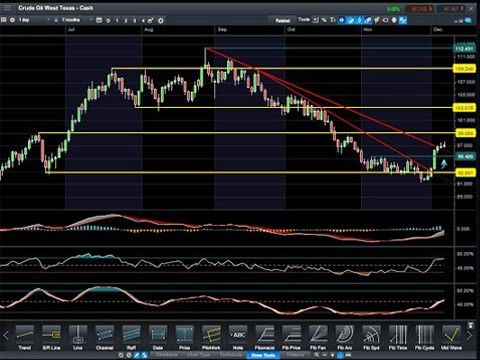Image resolution: width=480 pixels, height=360 pixels.
Task: Select the Date range measuring tool
Action: click(158, 337)
